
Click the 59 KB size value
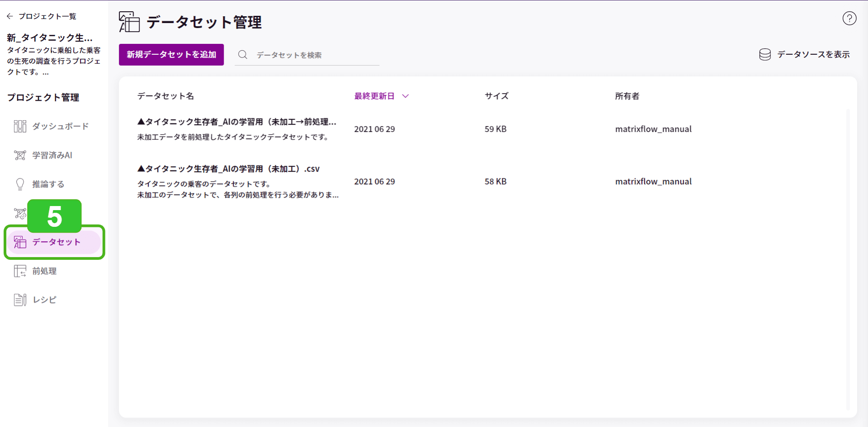tap(495, 129)
